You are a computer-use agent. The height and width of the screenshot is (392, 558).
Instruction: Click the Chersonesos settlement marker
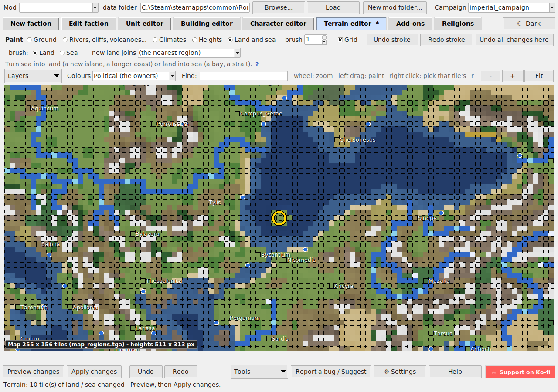[337, 140]
